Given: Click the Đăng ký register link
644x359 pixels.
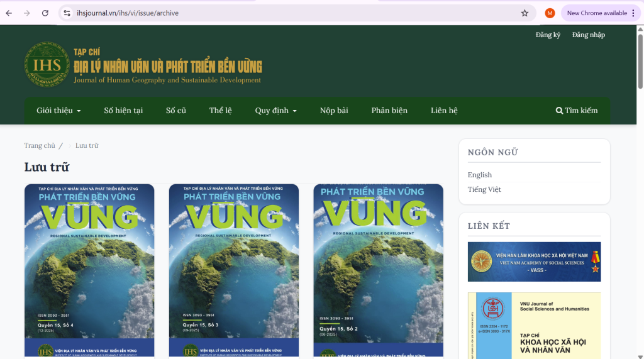Looking at the screenshot, I should 548,35.
